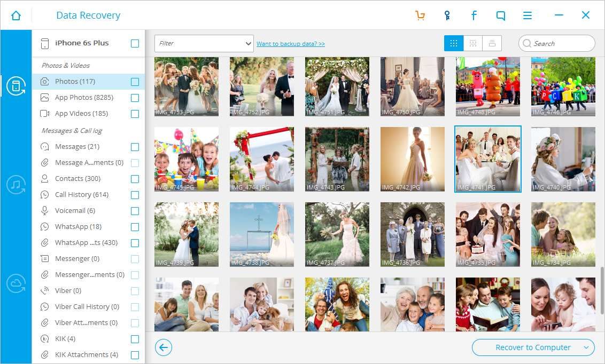Screen dimensions: 605x364
Task: Open the feedback chat icon
Action: 500,15
